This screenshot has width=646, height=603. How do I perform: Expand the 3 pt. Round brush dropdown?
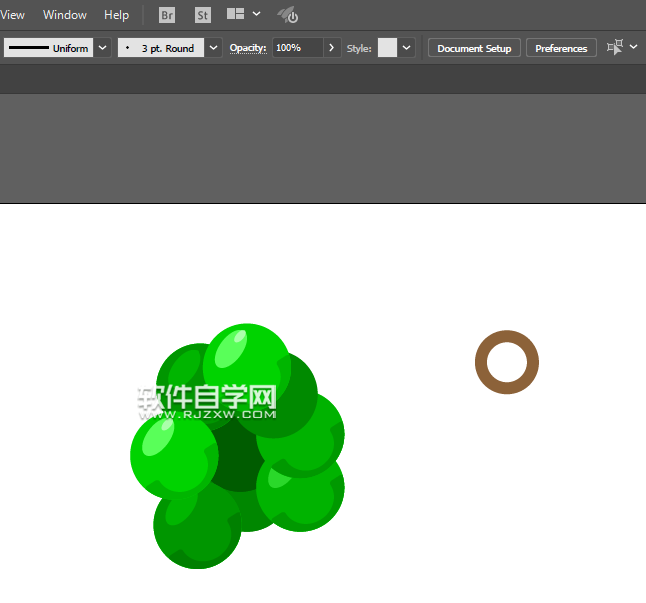(213, 48)
